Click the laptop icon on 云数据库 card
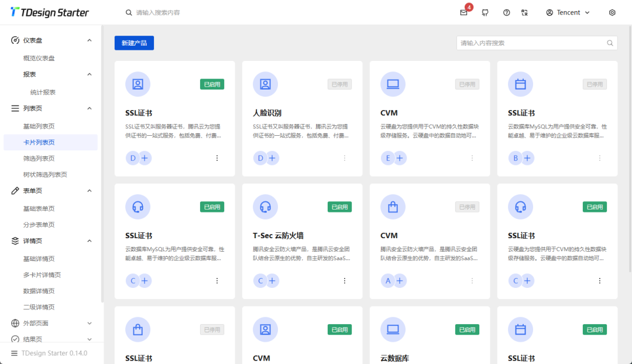Viewport: 632px width, 364px height. [x=393, y=329]
